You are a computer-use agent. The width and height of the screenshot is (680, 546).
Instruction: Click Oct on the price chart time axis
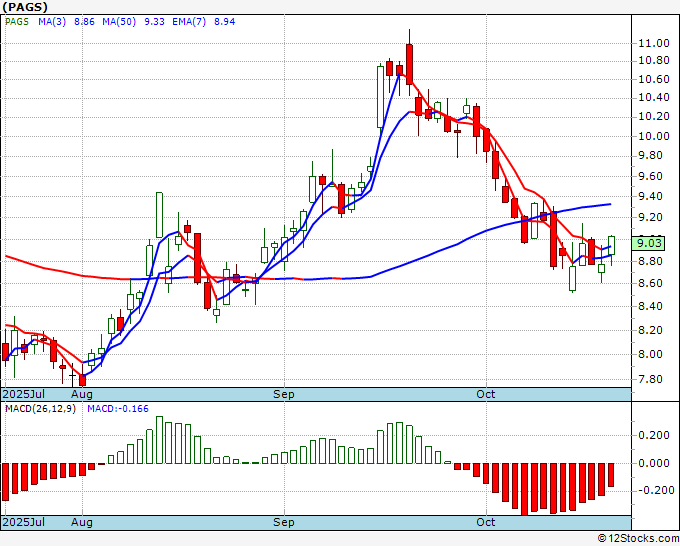486,394
